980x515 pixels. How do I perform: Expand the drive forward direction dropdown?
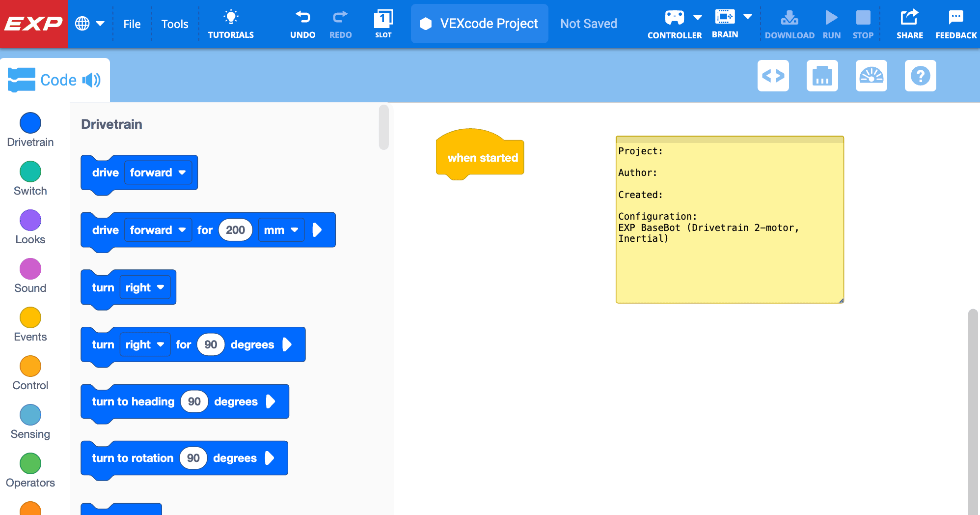tap(158, 172)
